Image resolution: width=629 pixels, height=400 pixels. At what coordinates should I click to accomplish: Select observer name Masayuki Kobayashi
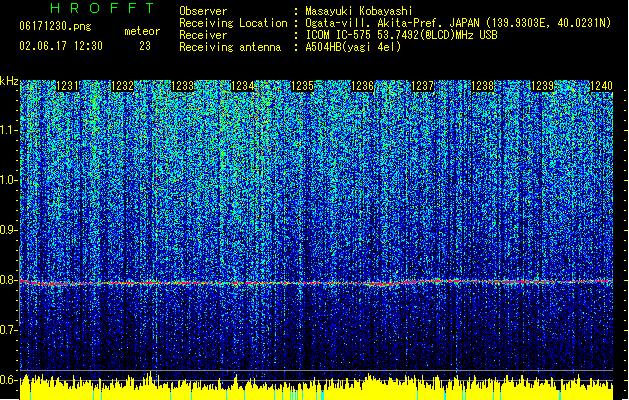(359, 11)
